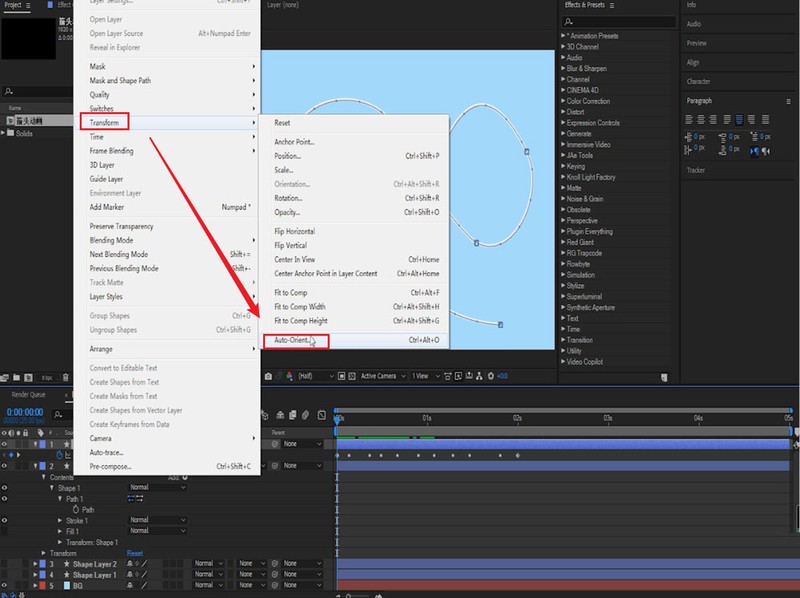
Task: Click the snapshot camera icon in viewer
Action: coord(270,376)
